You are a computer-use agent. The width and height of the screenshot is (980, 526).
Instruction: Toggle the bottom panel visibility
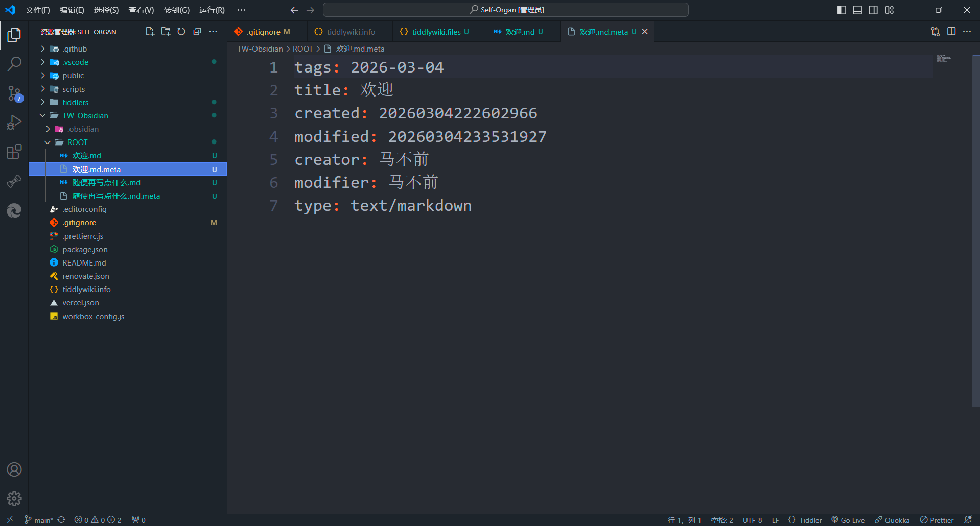[x=857, y=10]
